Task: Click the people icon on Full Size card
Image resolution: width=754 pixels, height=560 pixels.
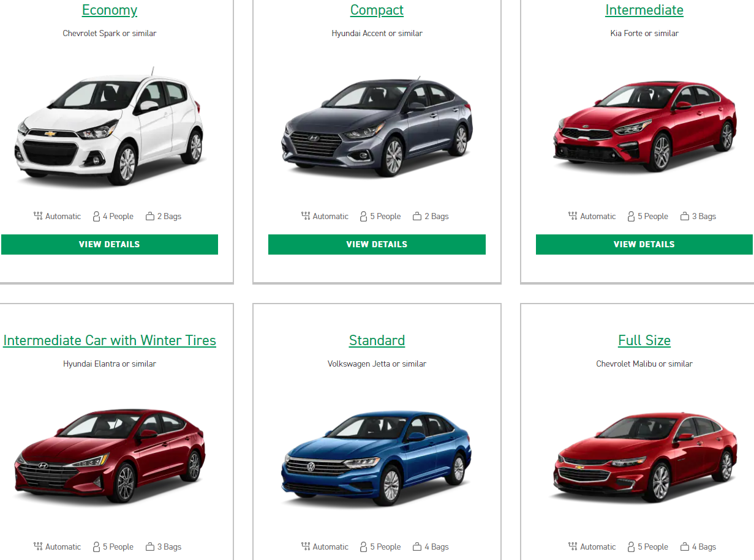Action: pyautogui.click(x=631, y=547)
